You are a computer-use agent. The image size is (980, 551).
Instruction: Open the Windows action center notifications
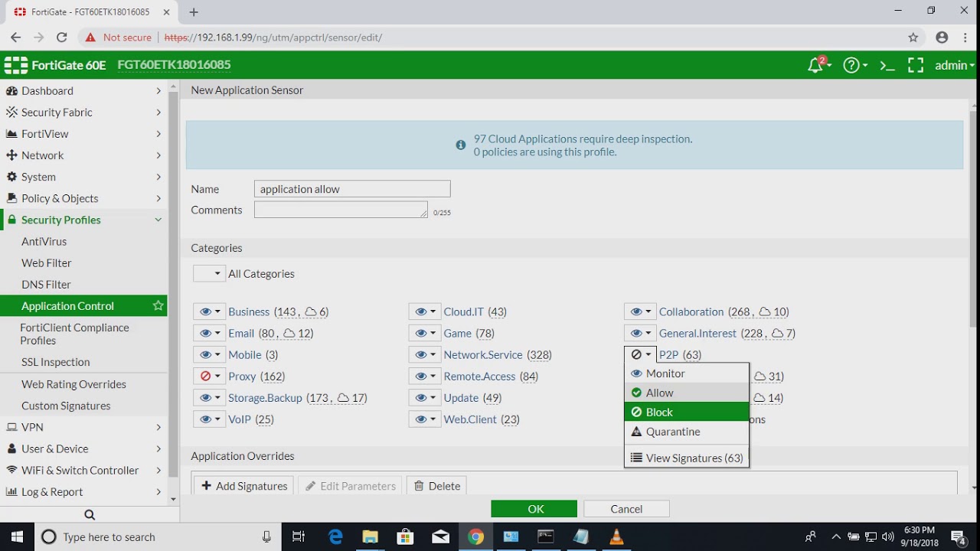click(959, 536)
